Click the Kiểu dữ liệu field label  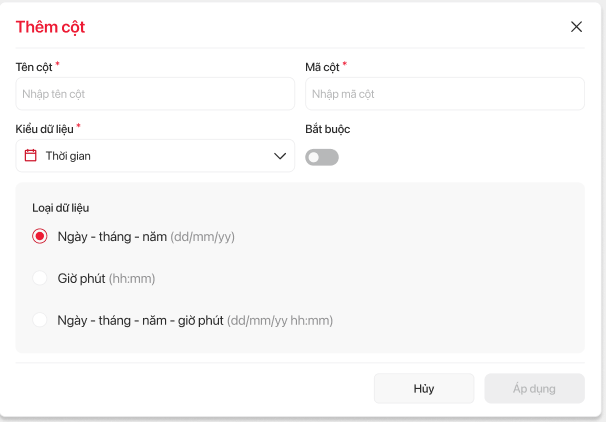click(x=44, y=129)
